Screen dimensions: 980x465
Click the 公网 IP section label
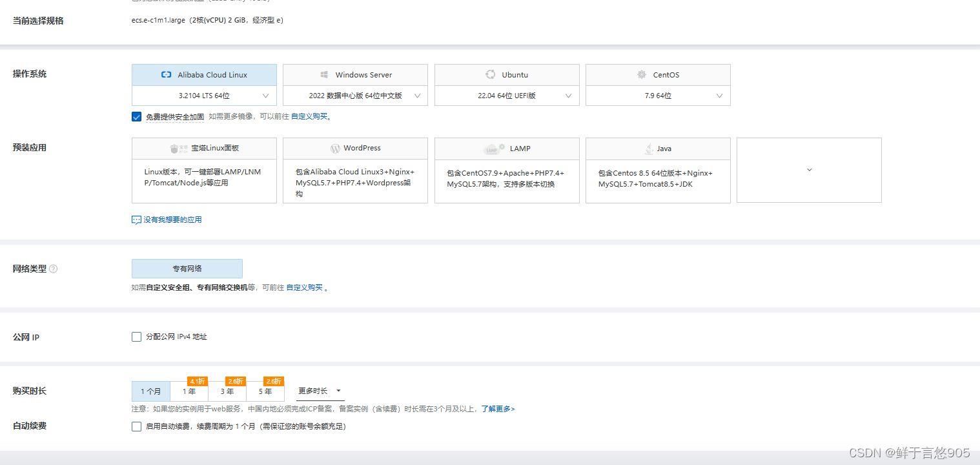tap(26, 338)
